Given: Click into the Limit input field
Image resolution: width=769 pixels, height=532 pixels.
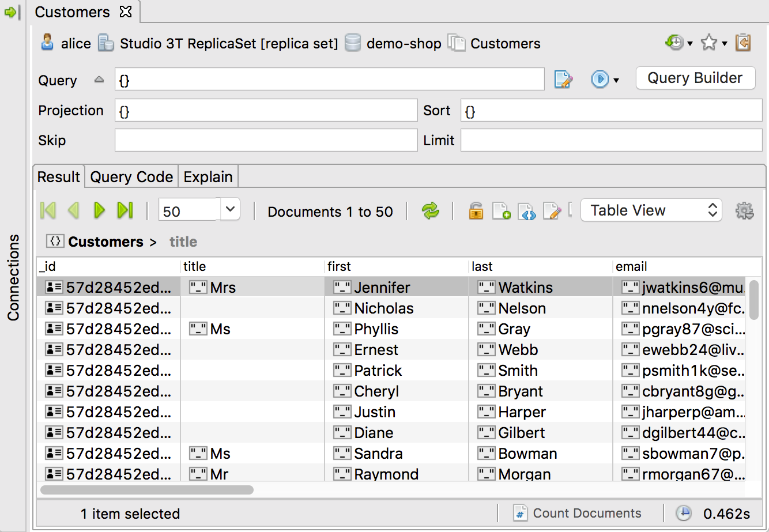Looking at the screenshot, I should [x=611, y=140].
